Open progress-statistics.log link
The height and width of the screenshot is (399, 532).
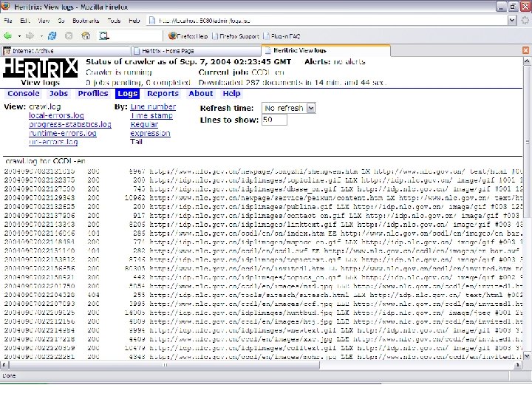coord(70,125)
